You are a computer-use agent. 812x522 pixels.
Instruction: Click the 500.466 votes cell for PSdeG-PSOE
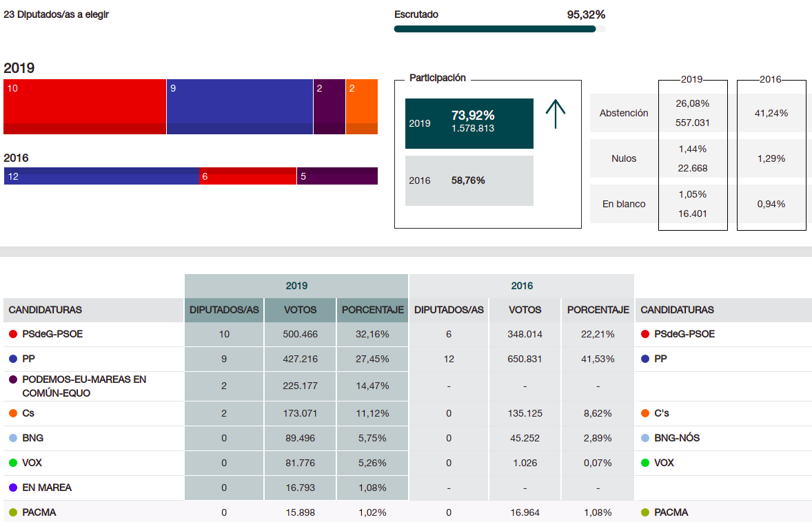pyautogui.click(x=299, y=333)
